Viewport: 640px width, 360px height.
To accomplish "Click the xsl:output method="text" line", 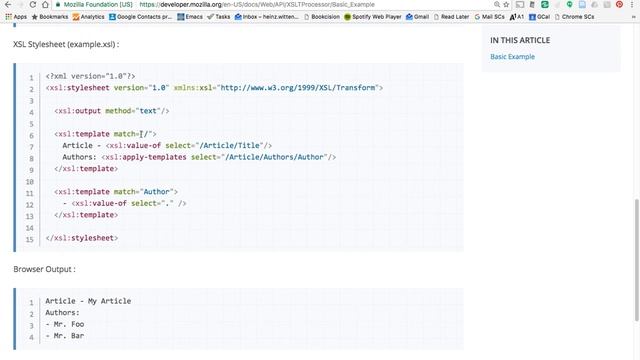I will coord(112,111).
